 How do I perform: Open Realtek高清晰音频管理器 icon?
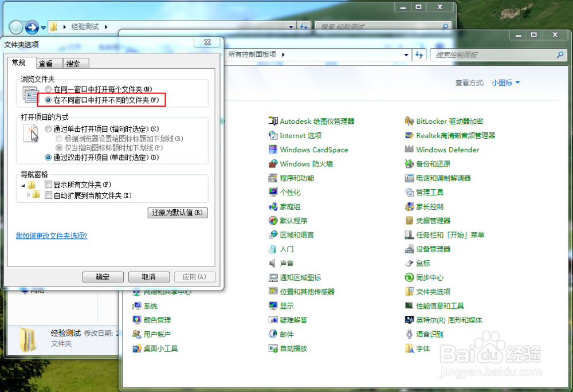409,135
